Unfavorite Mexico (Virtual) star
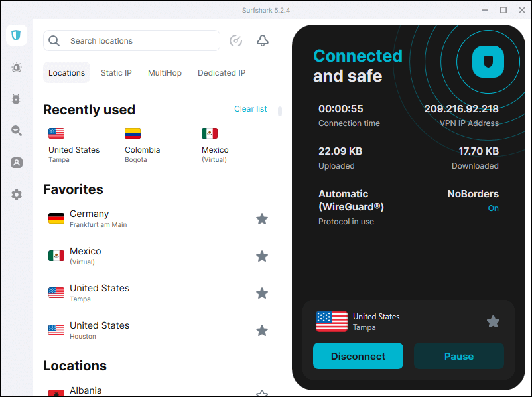Viewport: 532px width, 397px height. 262,256
